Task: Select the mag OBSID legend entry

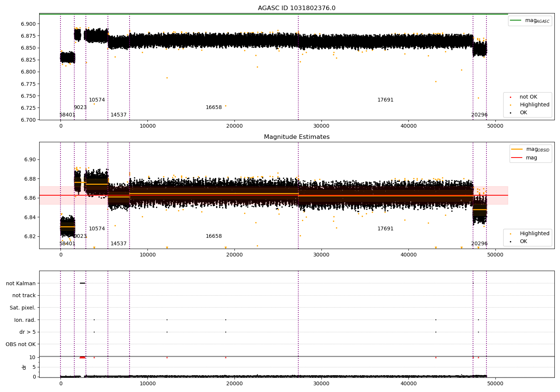Action: (x=530, y=149)
